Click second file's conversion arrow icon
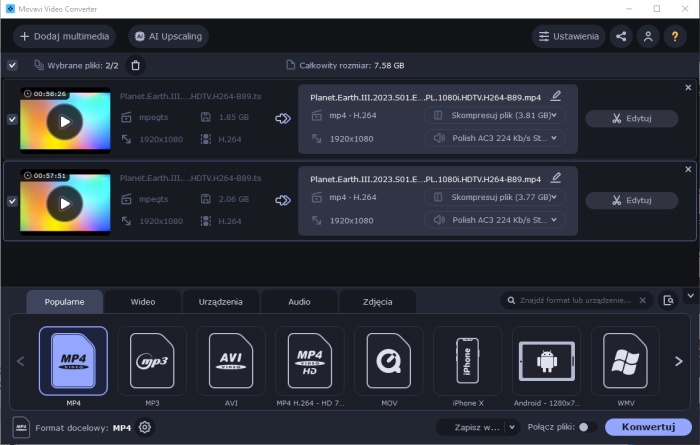 click(283, 200)
